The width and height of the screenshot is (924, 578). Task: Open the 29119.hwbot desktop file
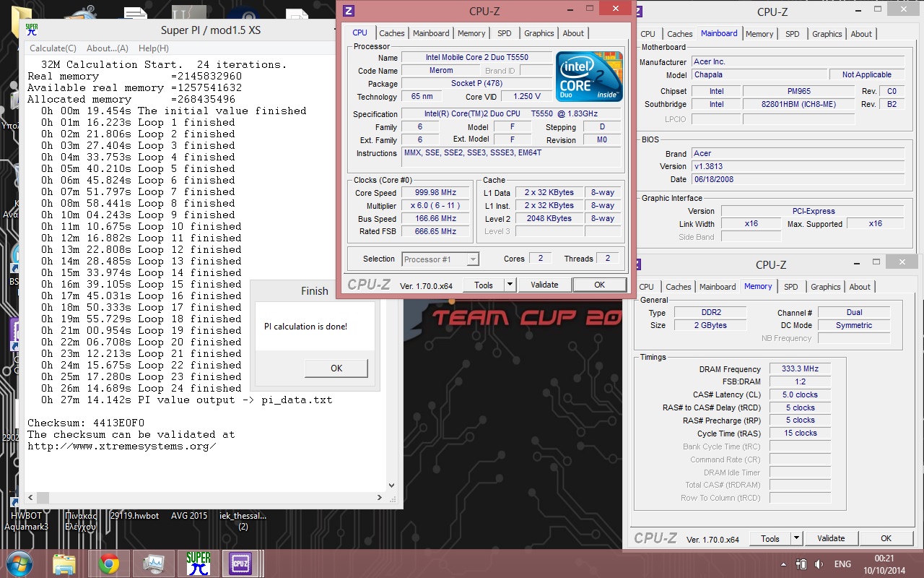pos(134,516)
